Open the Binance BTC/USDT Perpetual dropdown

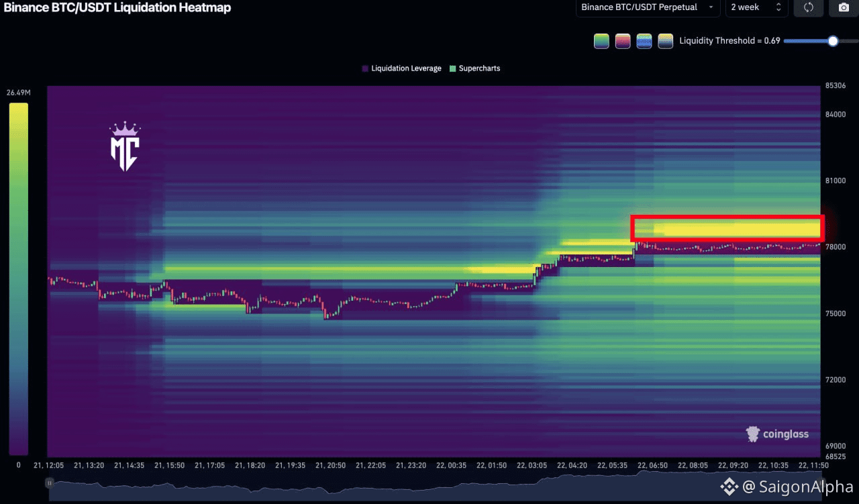[x=648, y=7]
